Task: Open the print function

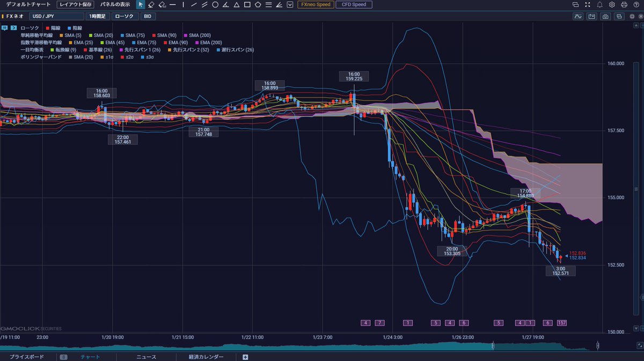Action: [624, 5]
